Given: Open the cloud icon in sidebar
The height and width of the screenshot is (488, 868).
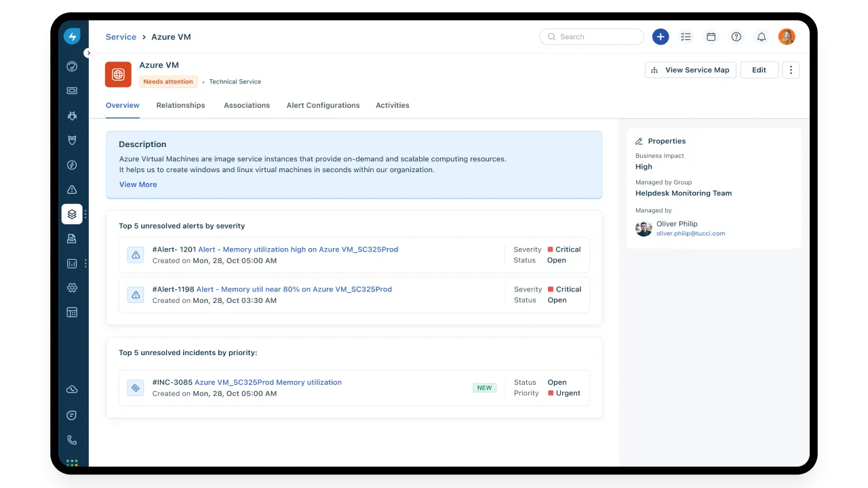Looking at the screenshot, I should (72, 390).
